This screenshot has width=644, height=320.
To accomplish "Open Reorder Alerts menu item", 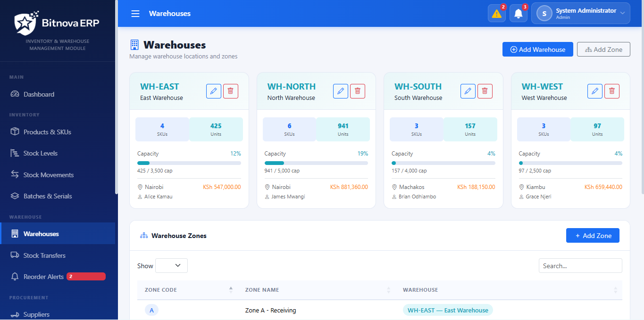I will (58, 277).
